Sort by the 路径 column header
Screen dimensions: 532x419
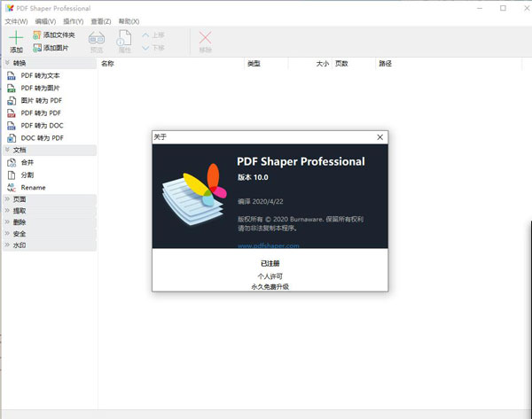pos(449,64)
